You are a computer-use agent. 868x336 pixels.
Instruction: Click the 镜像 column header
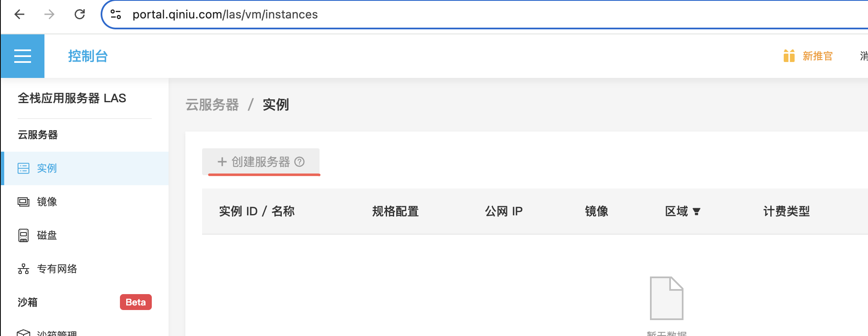[x=597, y=211]
